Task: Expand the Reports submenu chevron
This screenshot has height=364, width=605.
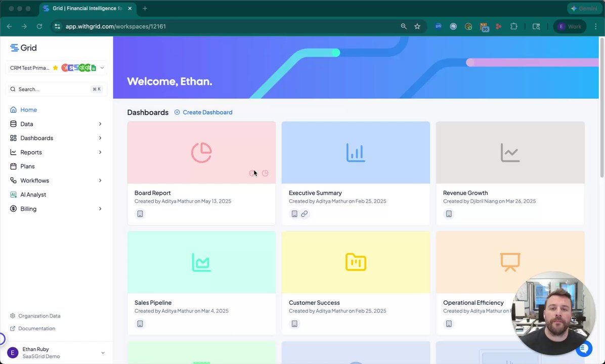Action: point(100,152)
